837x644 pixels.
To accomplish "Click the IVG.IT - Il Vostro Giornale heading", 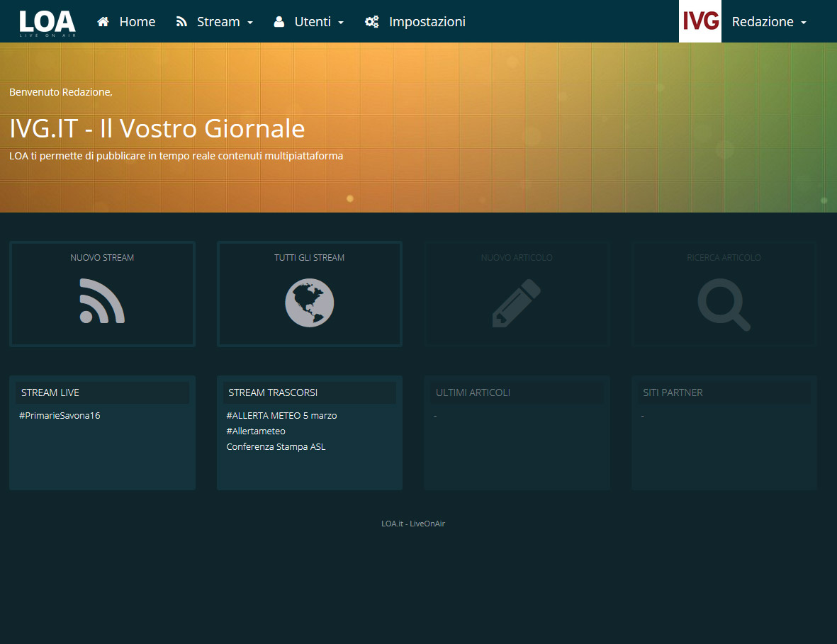I will [157, 128].
